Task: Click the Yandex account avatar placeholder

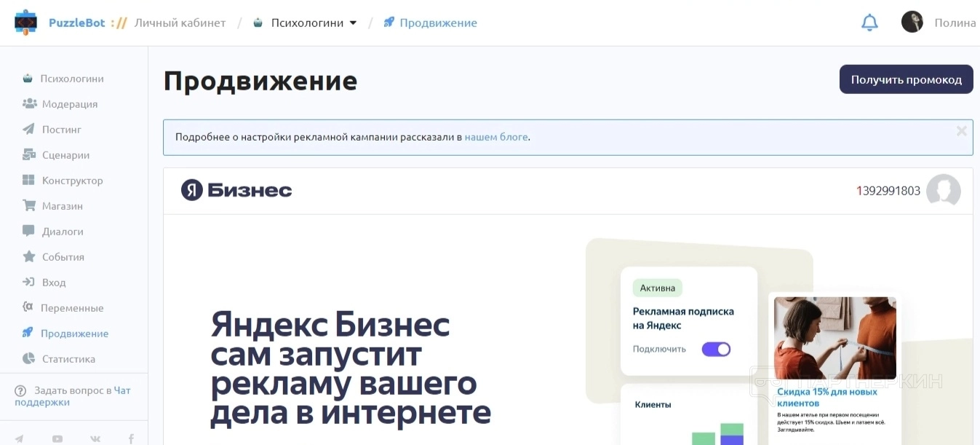Action: (x=944, y=191)
